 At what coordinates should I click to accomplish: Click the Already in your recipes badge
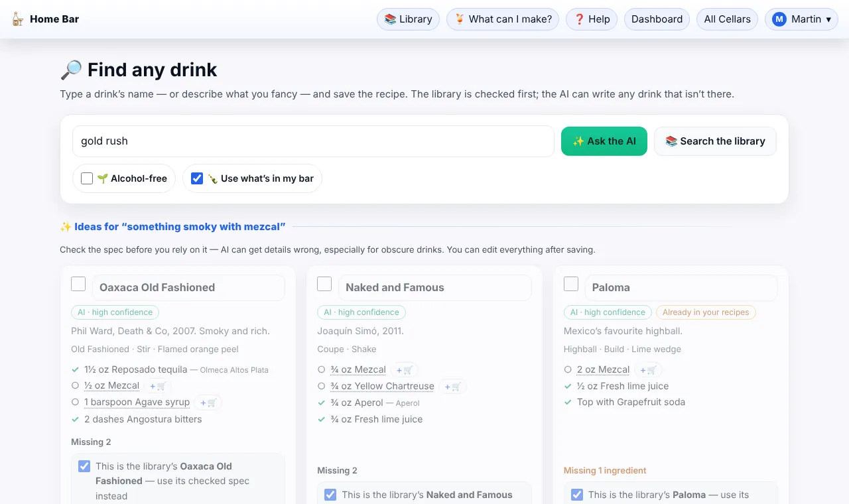click(706, 312)
